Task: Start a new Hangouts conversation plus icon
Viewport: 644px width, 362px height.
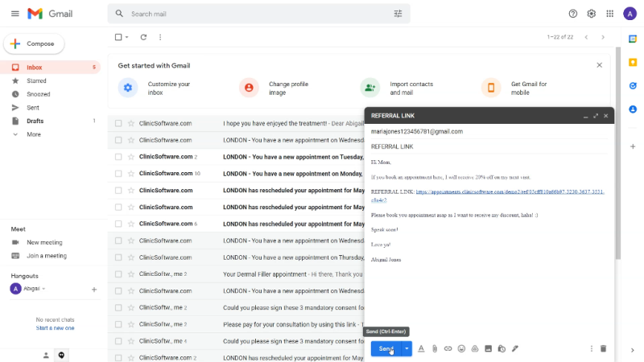Action: (94, 290)
